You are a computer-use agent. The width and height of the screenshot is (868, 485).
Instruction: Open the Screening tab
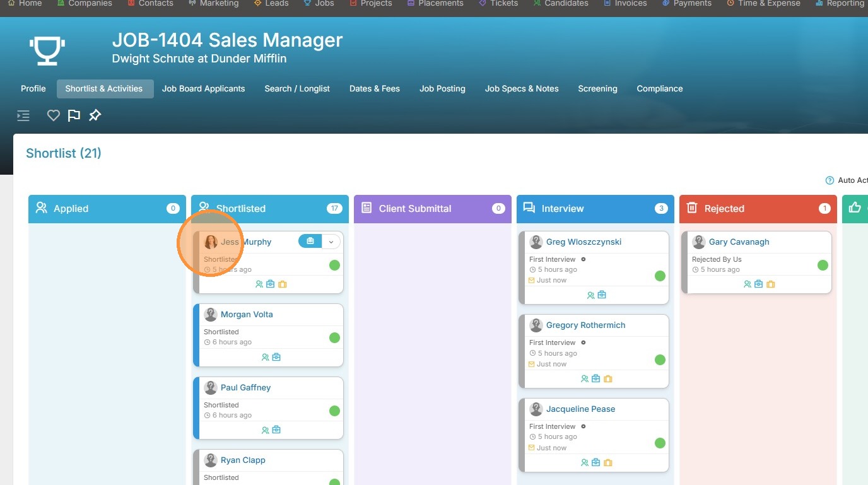(597, 89)
